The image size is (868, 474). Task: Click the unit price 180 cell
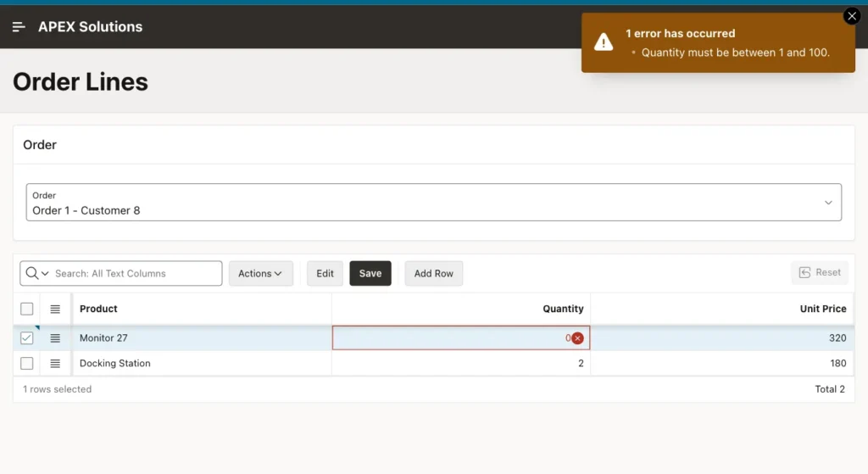722,363
